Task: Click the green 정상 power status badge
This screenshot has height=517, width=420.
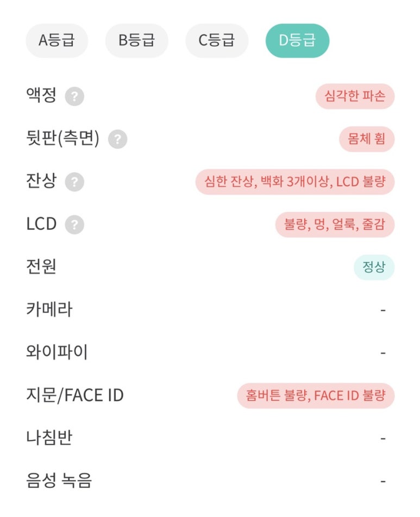Action: tap(374, 267)
